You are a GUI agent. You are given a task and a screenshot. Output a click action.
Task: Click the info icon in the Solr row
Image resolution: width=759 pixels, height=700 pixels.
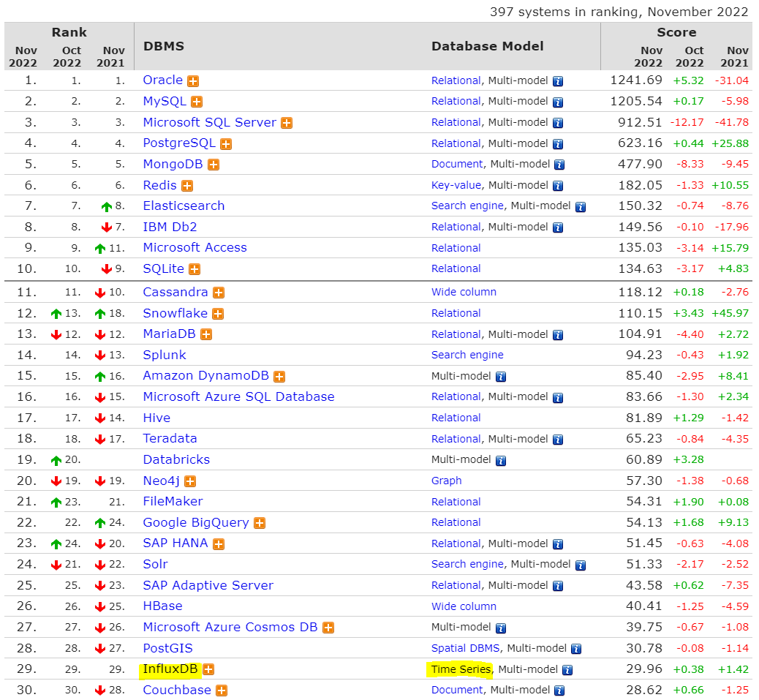point(581,565)
